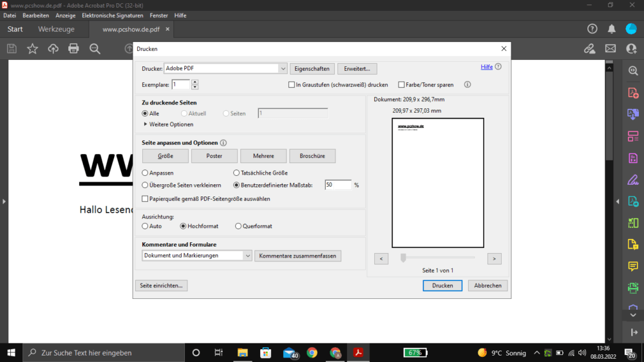
Task: Select the green print production tool icon
Action: point(633,288)
